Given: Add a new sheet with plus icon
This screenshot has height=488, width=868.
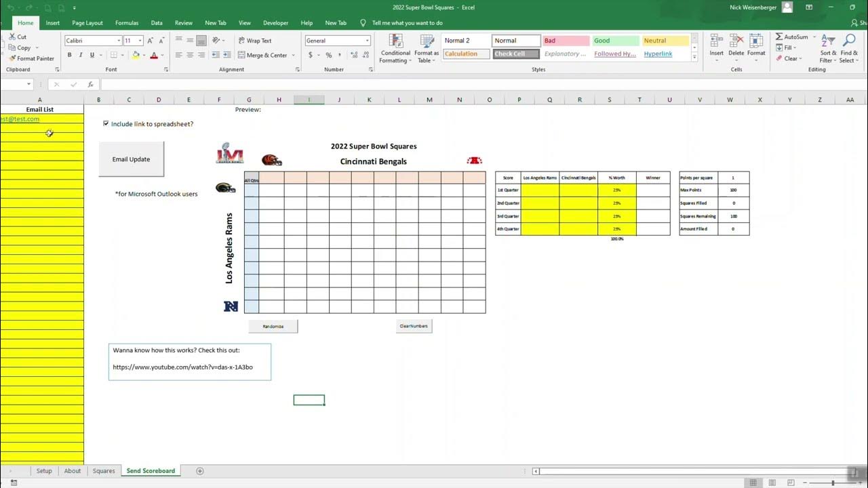Looking at the screenshot, I should (x=200, y=471).
